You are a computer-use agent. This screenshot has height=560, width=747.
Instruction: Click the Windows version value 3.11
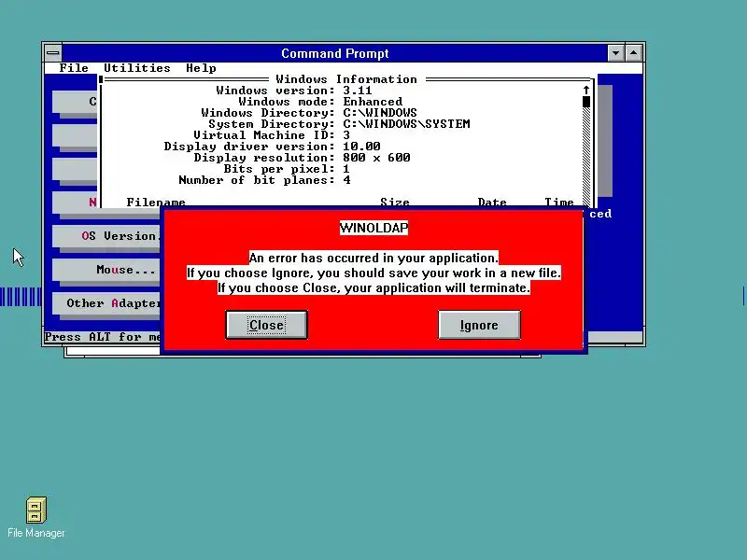click(x=358, y=91)
